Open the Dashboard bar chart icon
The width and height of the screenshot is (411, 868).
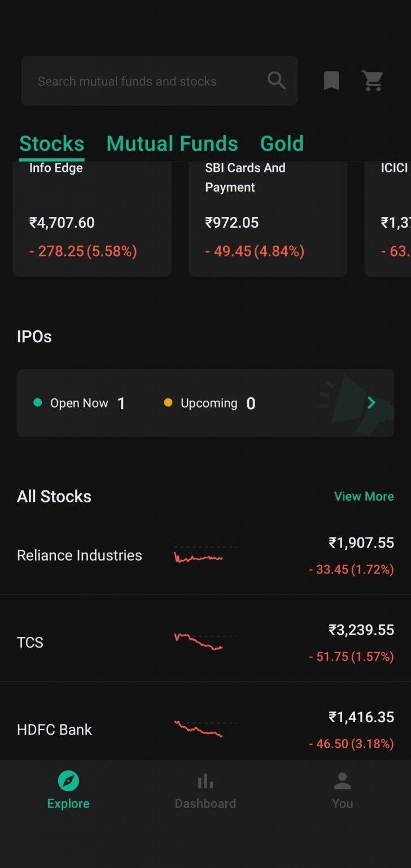(205, 782)
